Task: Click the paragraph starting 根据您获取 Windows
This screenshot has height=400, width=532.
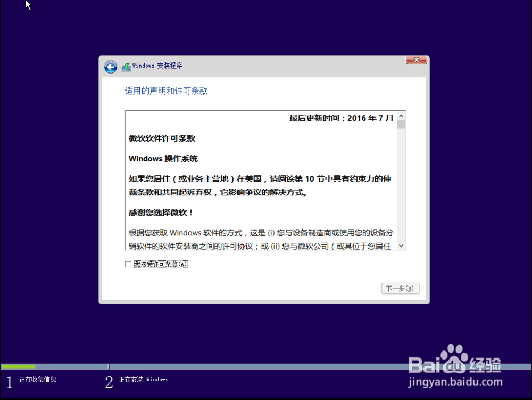Action: coord(261,239)
